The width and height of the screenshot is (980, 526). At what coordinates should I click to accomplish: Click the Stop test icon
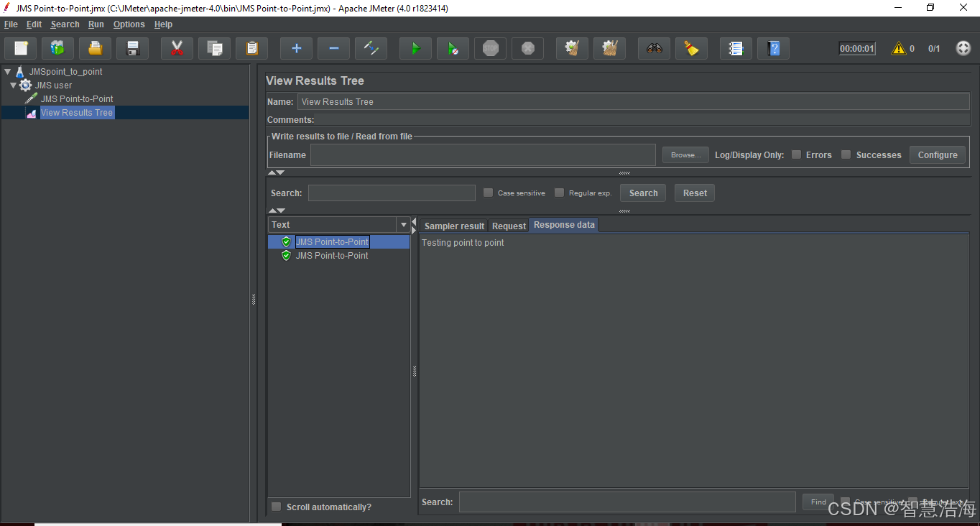click(x=491, y=48)
